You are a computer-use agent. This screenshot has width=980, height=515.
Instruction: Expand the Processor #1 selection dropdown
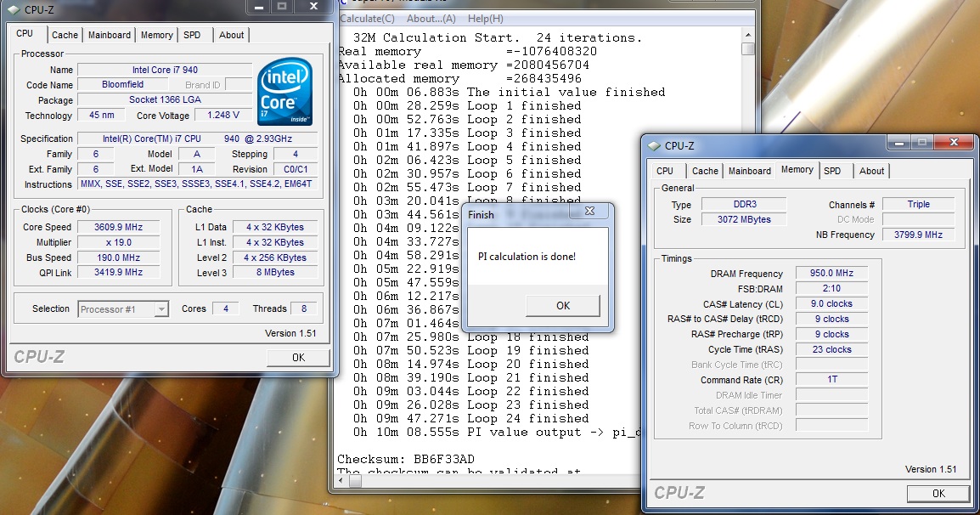pyautogui.click(x=161, y=309)
